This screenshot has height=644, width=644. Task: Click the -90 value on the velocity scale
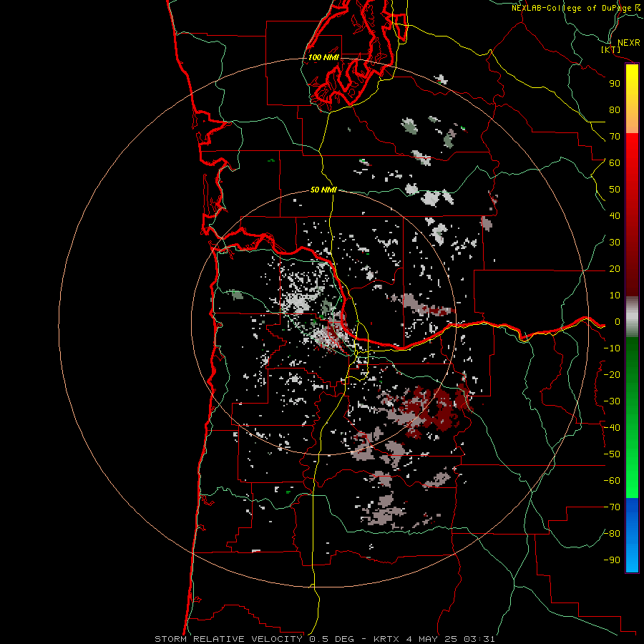click(612, 560)
